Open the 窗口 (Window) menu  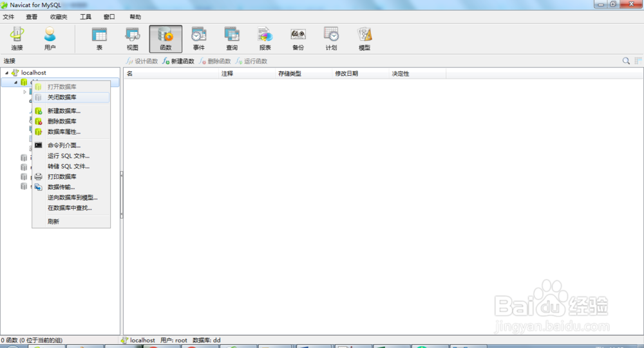click(109, 17)
